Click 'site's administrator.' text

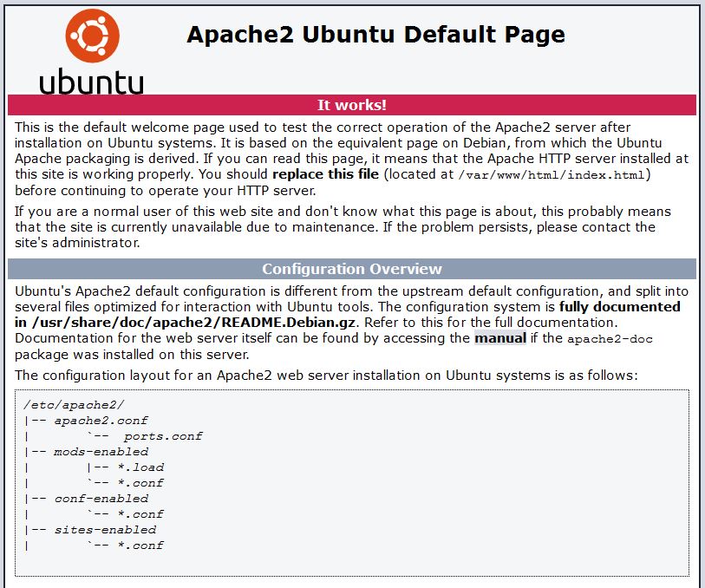point(77,243)
